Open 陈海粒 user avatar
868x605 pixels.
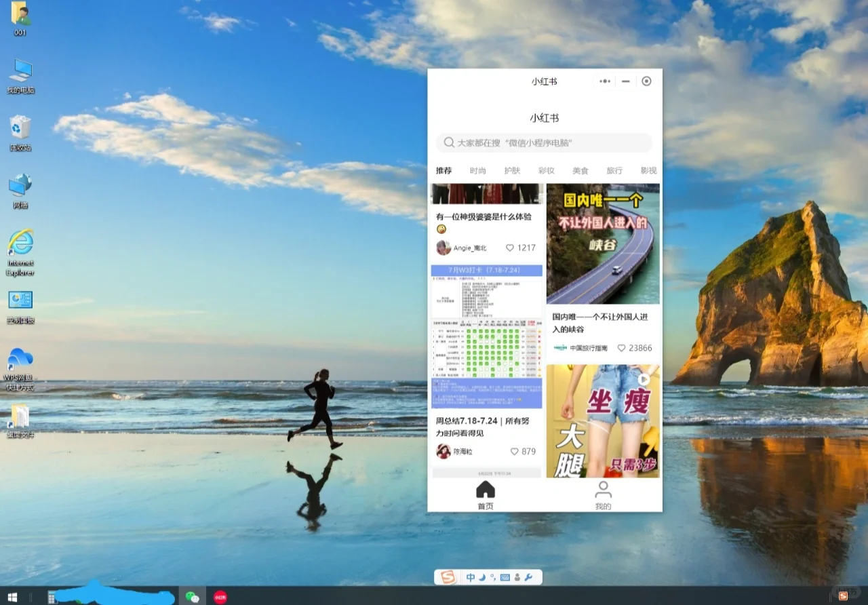coord(443,452)
